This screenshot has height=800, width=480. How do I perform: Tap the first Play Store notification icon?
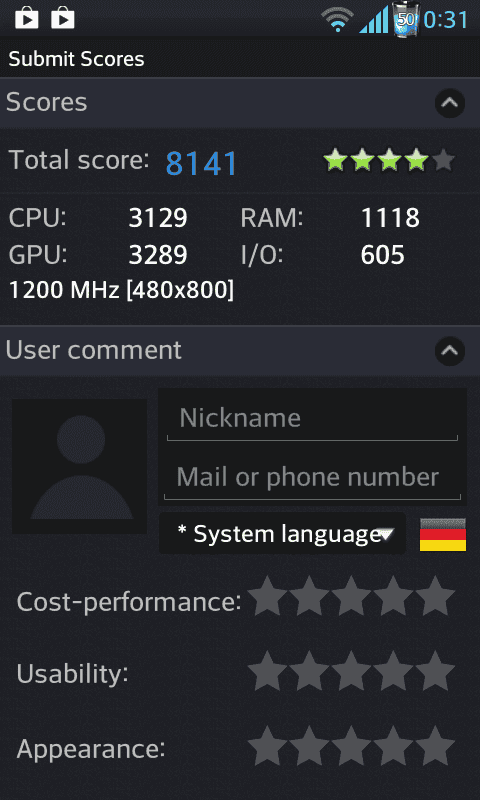tap(27, 19)
